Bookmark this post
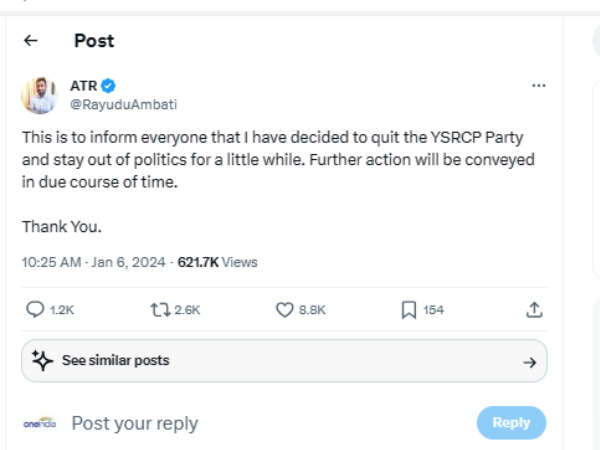 (409, 310)
